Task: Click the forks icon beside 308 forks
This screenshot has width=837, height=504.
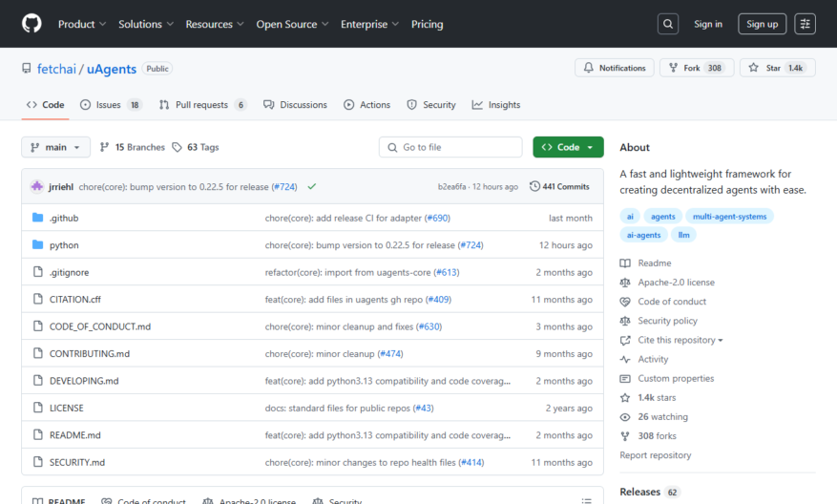Action: (625, 435)
